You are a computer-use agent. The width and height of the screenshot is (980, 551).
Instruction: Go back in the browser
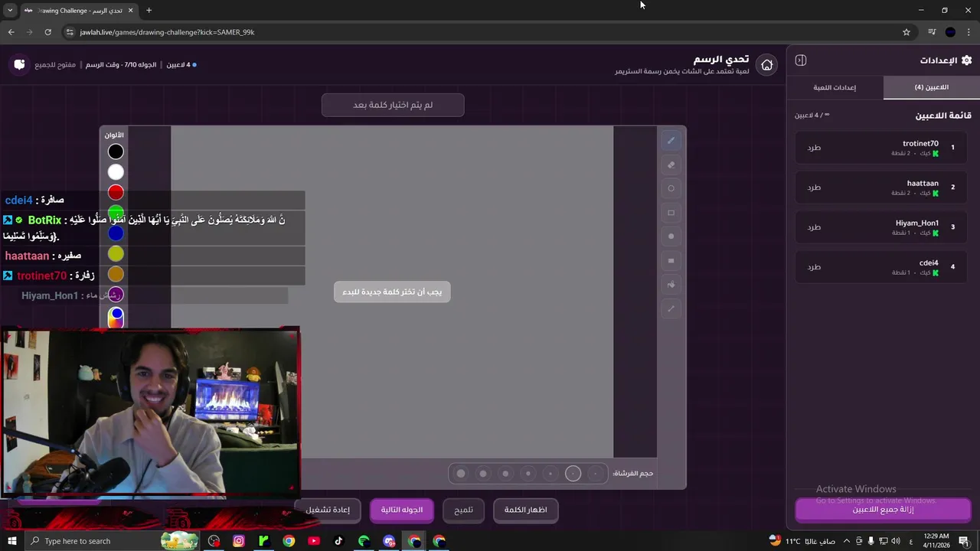tap(11, 32)
